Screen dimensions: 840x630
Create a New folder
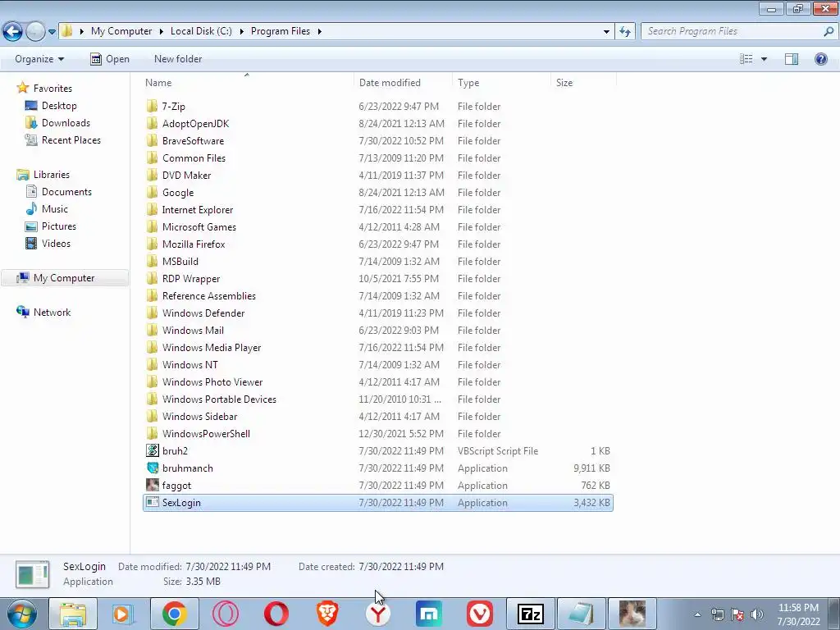click(178, 59)
